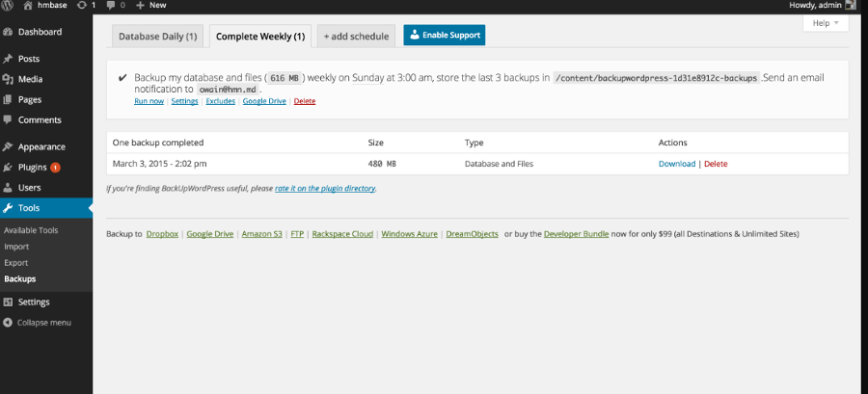
Task: Open the Windows Azure link
Action: point(410,234)
